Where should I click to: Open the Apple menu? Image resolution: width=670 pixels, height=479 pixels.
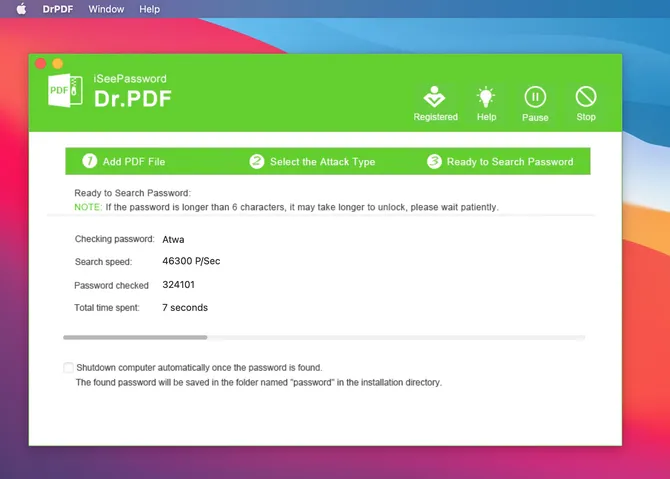point(21,9)
